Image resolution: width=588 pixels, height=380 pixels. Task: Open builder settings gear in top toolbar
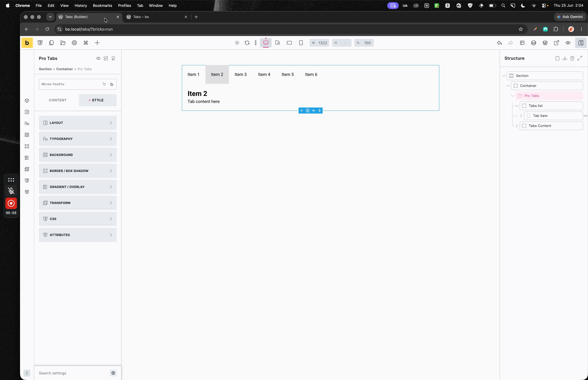(74, 43)
